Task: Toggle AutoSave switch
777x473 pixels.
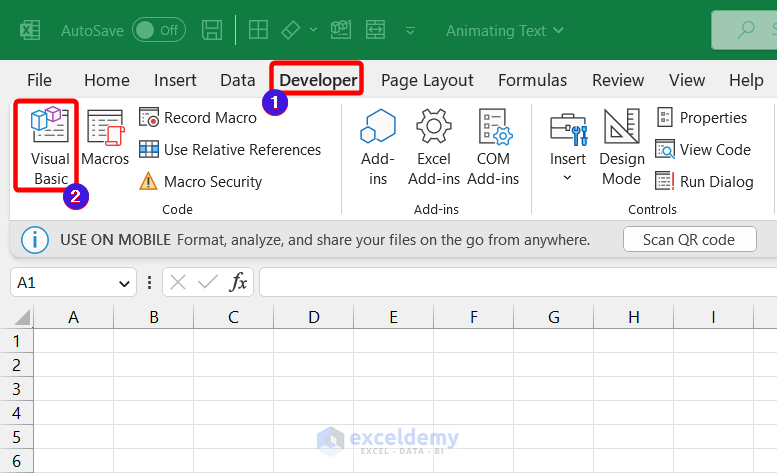Action: 158,30
